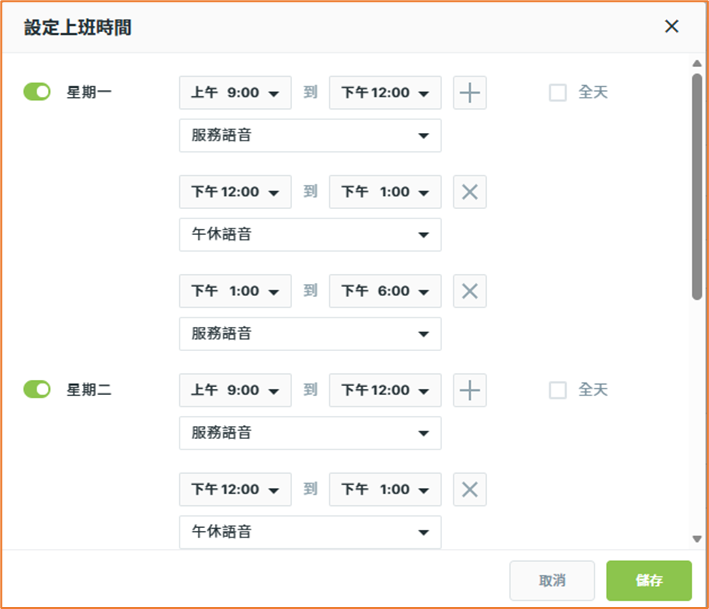Expand 星期一 first 服務語音 voice dropdown
The height and width of the screenshot is (609, 709).
[x=310, y=135]
